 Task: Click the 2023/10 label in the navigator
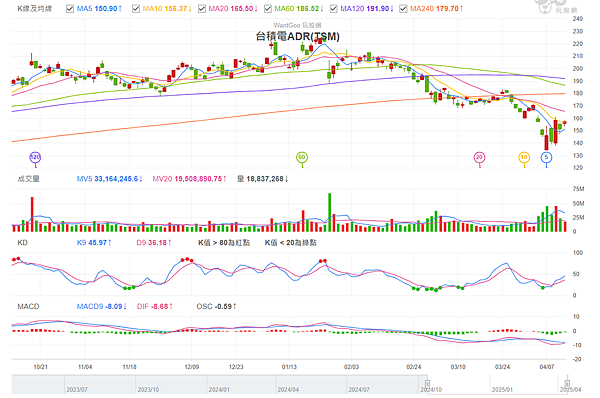148,390
